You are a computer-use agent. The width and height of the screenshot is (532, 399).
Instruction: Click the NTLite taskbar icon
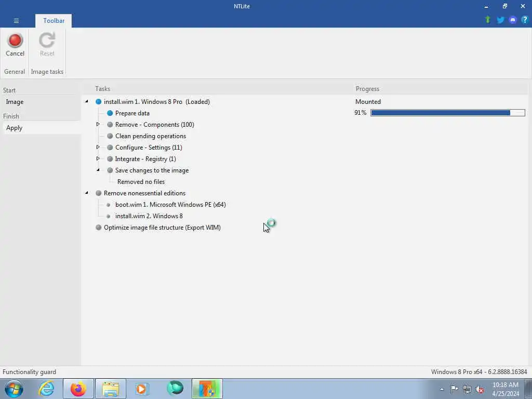pyautogui.click(x=207, y=389)
